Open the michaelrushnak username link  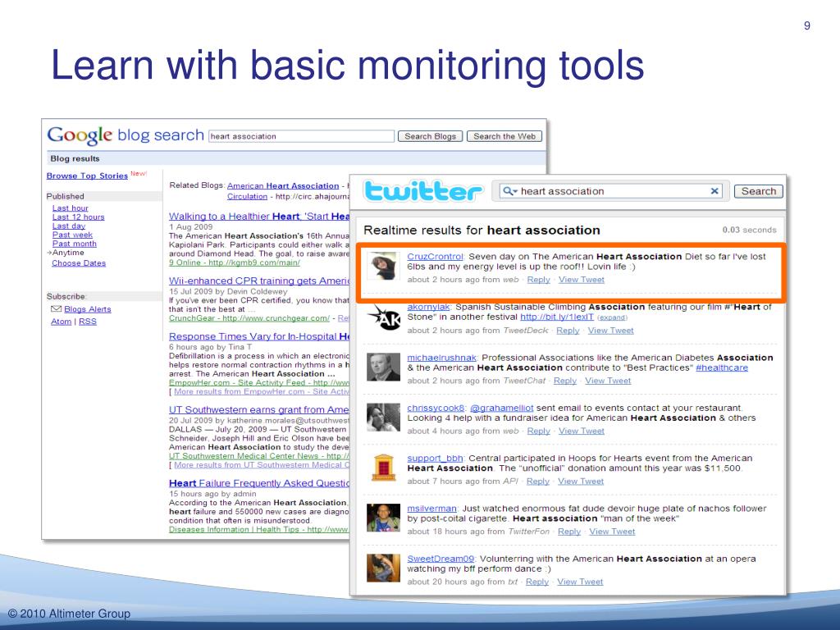[x=441, y=358]
